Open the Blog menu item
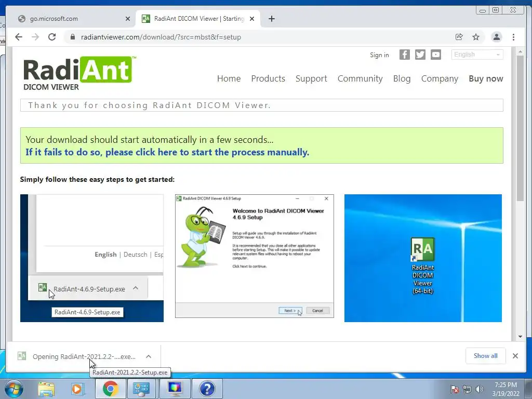This screenshot has height=399, width=532. [402, 79]
